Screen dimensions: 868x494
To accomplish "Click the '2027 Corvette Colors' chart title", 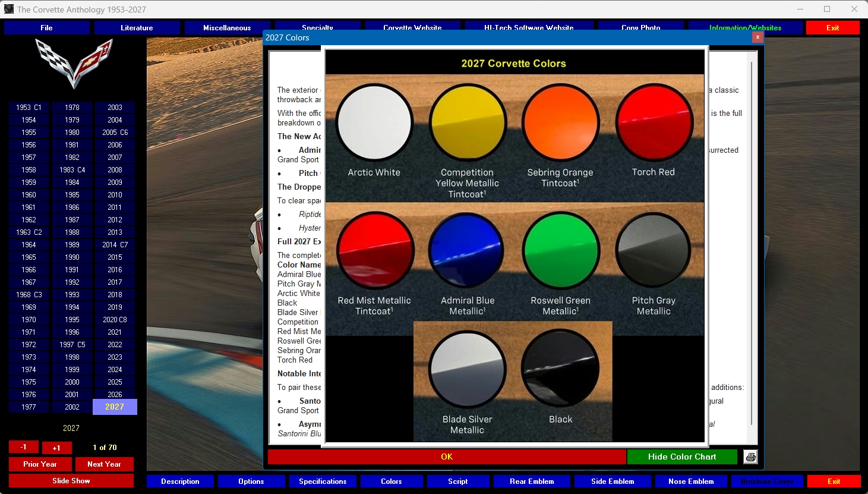I will coord(514,64).
